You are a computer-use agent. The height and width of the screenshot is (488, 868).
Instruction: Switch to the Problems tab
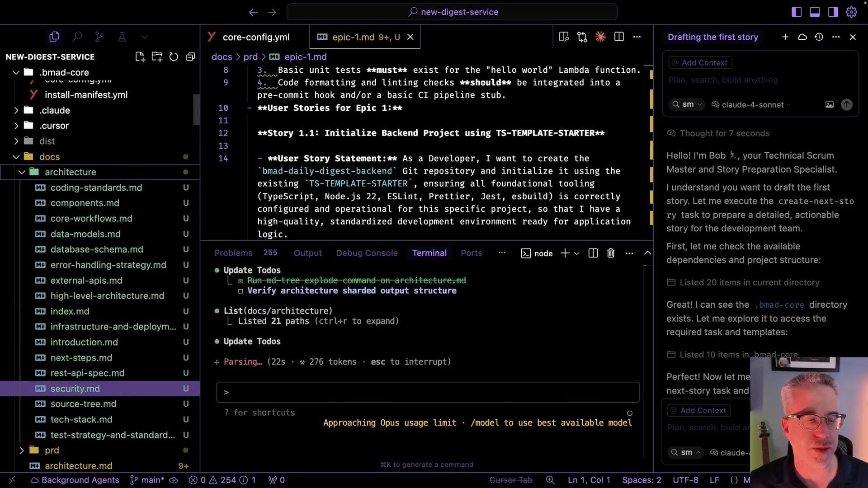(x=233, y=253)
